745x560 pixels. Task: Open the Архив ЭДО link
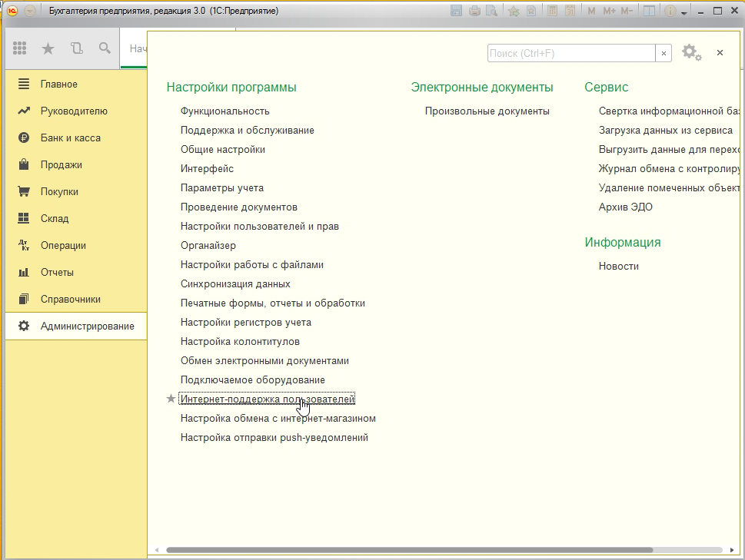pyautogui.click(x=625, y=207)
